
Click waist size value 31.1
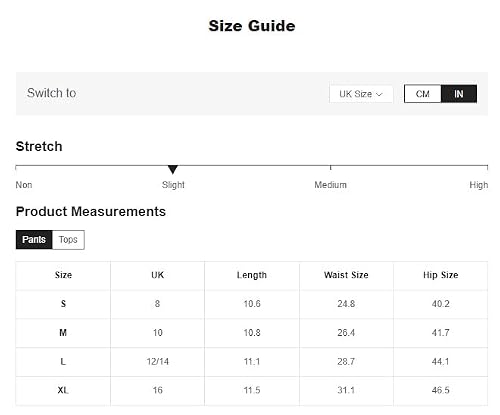pyautogui.click(x=346, y=390)
